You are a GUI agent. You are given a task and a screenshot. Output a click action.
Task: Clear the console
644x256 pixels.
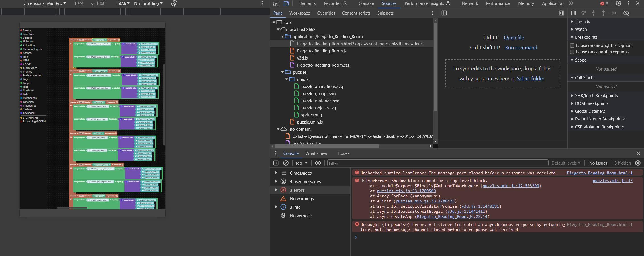(286, 163)
